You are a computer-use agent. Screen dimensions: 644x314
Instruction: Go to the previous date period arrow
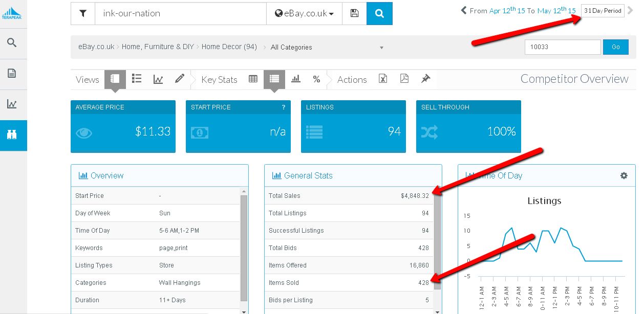[x=464, y=10]
